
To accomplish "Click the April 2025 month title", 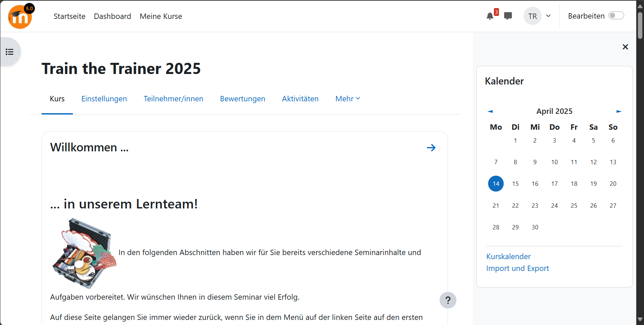I will click(x=554, y=111).
